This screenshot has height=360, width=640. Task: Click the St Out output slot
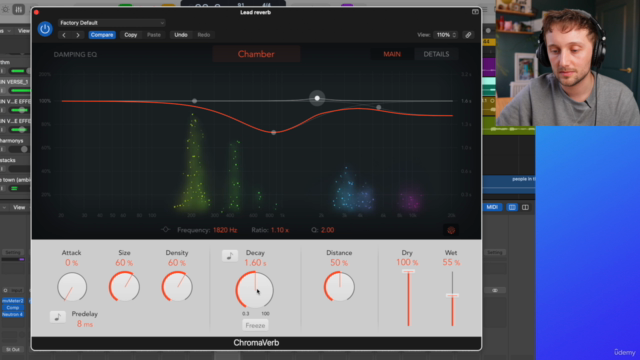[x=13, y=349]
